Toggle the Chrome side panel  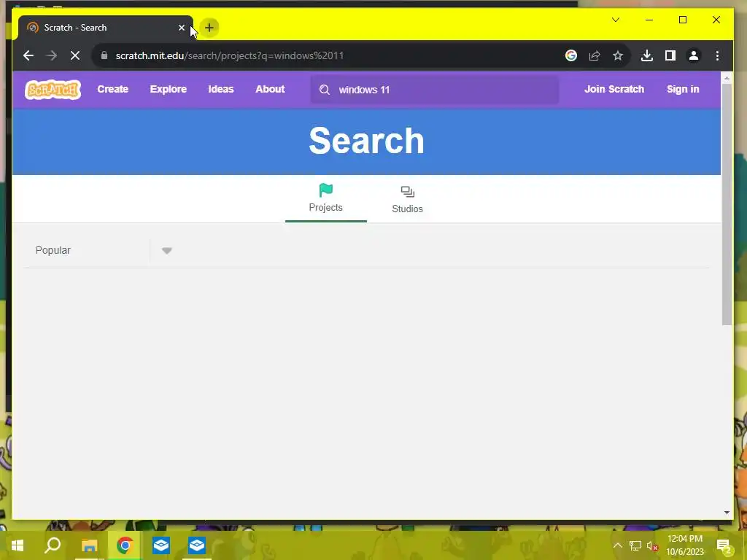pyautogui.click(x=670, y=55)
